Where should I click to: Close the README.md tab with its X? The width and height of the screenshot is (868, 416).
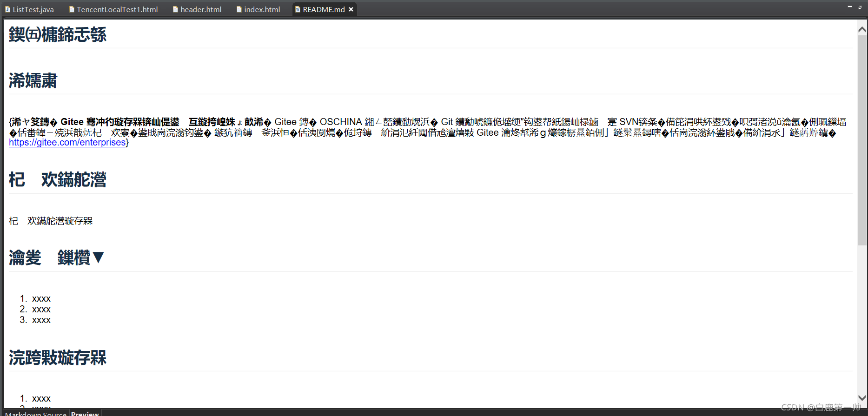coord(351,9)
